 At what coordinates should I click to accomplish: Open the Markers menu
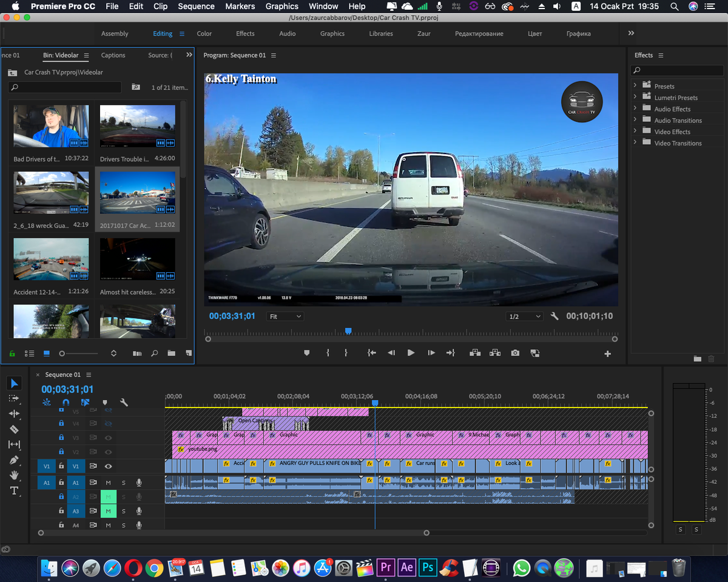point(240,6)
